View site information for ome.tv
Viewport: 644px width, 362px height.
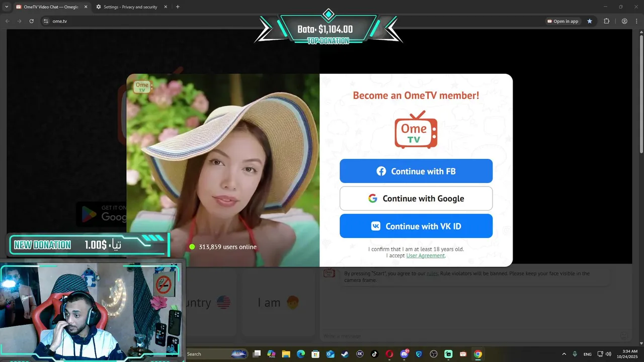pos(46,21)
